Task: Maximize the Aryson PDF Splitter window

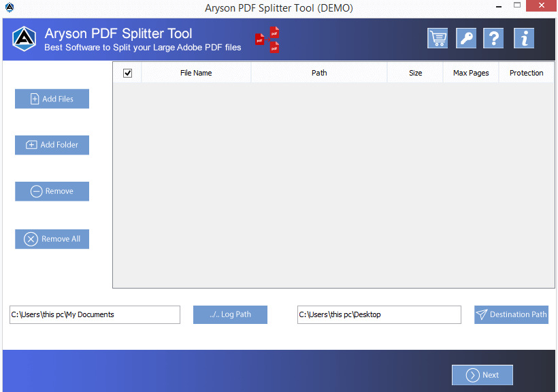Action: (517, 5)
